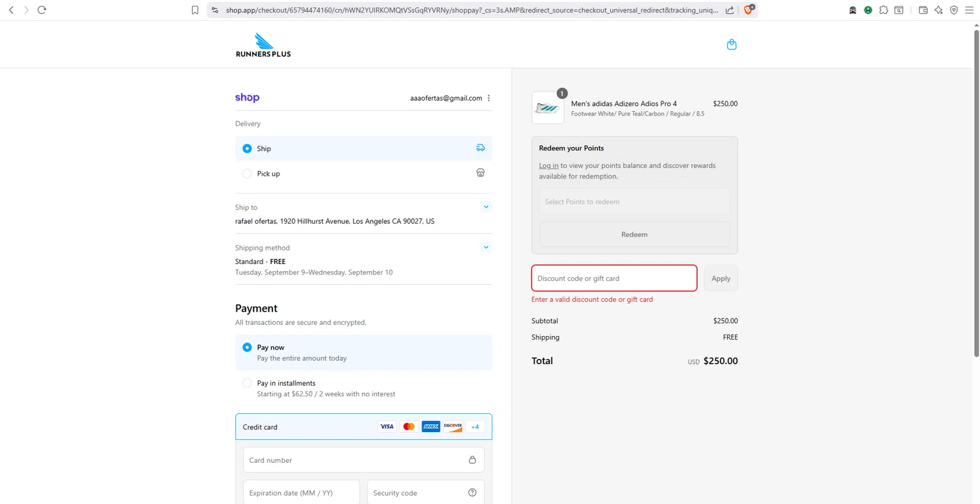Open the extensions puzzle icon
Image resolution: width=980 pixels, height=504 pixels.
[x=883, y=10]
